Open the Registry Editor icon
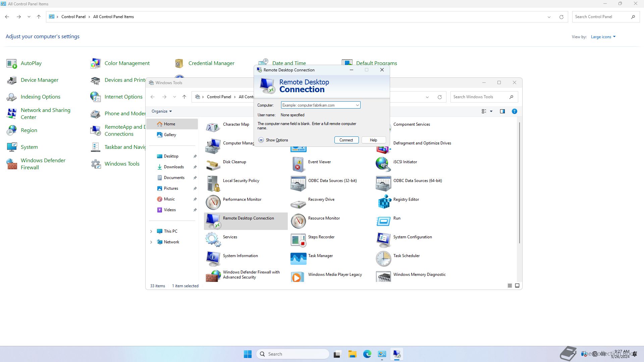644x362 pixels. click(x=384, y=202)
